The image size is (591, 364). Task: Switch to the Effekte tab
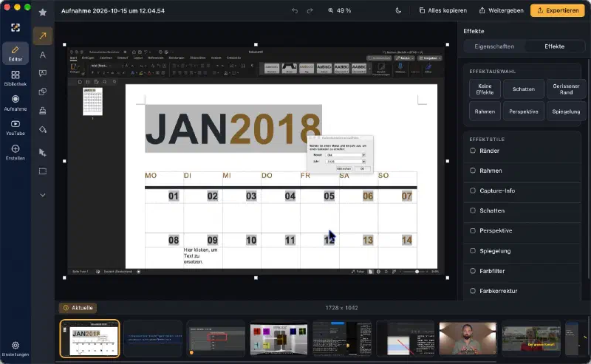(555, 47)
